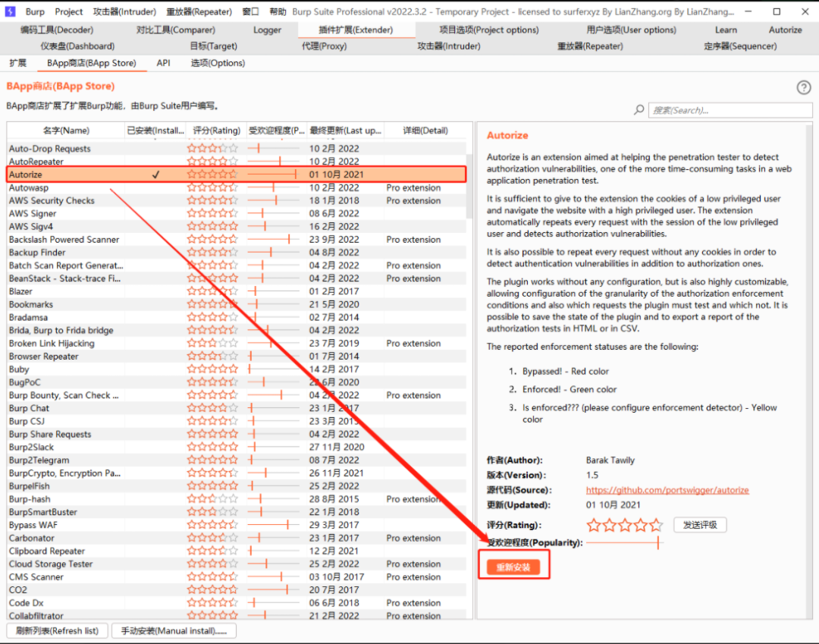Click the installed checkmark on Autorize row
The width and height of the screenshot is (819, 644).
(x=155, y=174)
